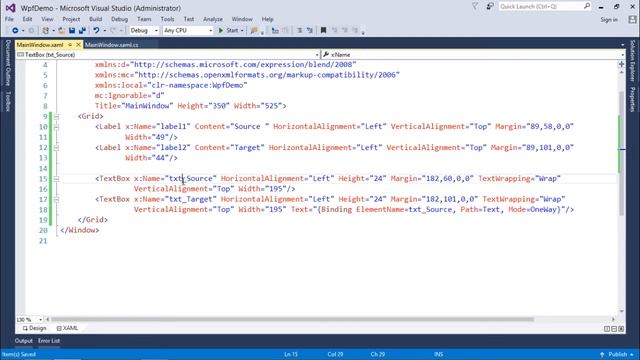The image size is (640, 360).
Task: Open the Error List panel tab
Action: [x=49, y=341]
